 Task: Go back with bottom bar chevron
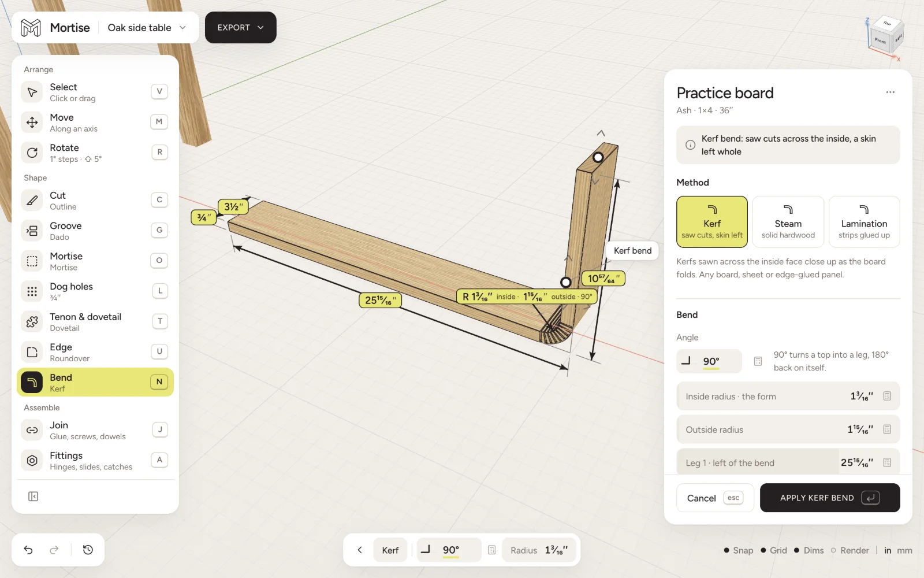pyautogui.click(x=359, y=550)
